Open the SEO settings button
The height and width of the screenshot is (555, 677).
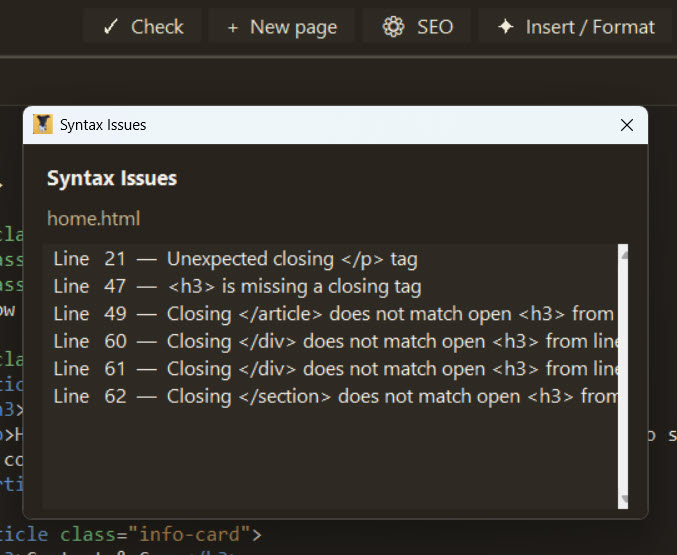click(417, 27)
